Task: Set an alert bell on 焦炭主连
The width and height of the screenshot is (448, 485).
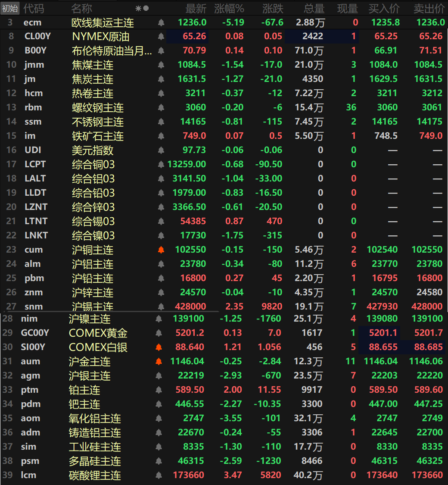Action: click(161, 78)
